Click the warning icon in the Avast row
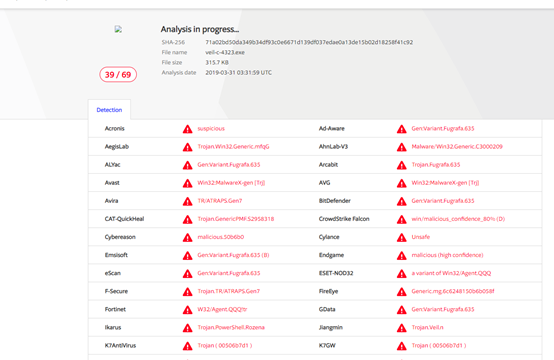Screen dimensions: 554x360 (188, 183)
